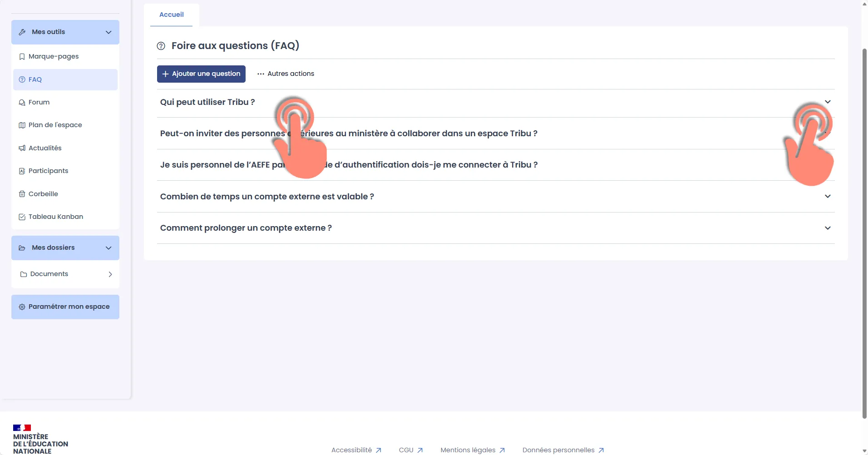Viewport: 868px width, 455px height.
Task: Open the Autres actions menu
Action: pyautogui.click(x=286, y=74)
